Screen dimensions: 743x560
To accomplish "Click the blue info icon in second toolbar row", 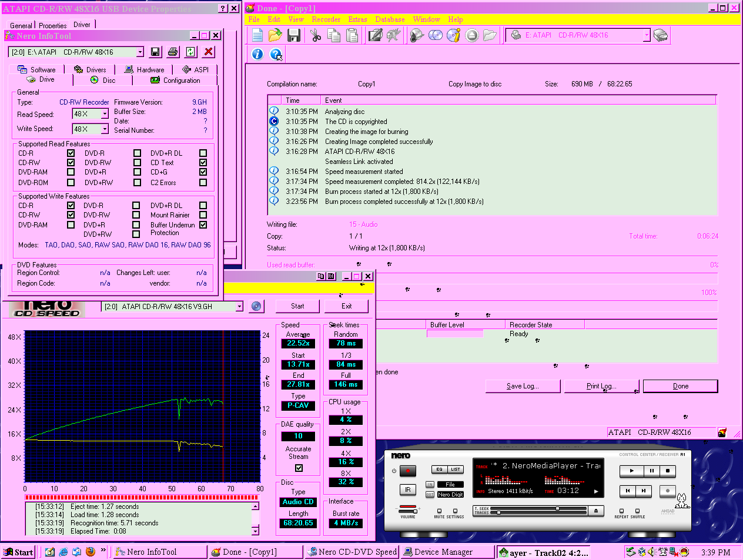I will (x=257, y=54).
